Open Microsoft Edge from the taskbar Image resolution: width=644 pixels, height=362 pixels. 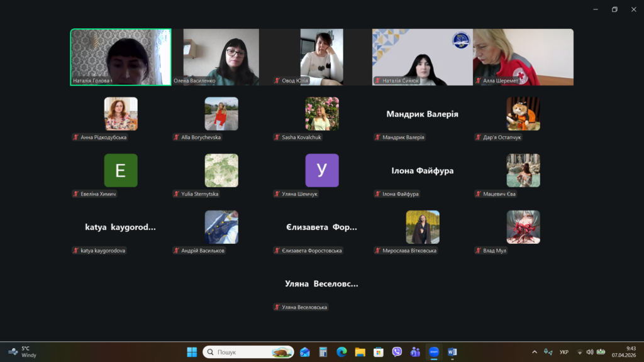point(341,352)
